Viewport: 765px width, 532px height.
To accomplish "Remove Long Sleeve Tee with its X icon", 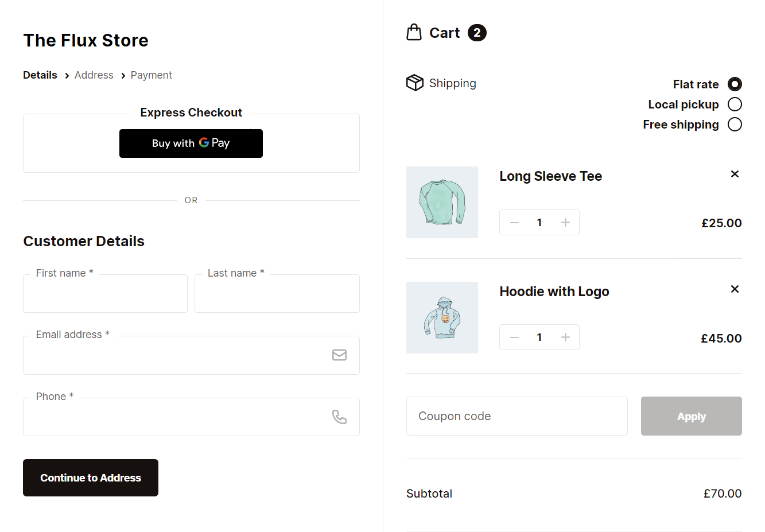I will click(x=735, y=174).
